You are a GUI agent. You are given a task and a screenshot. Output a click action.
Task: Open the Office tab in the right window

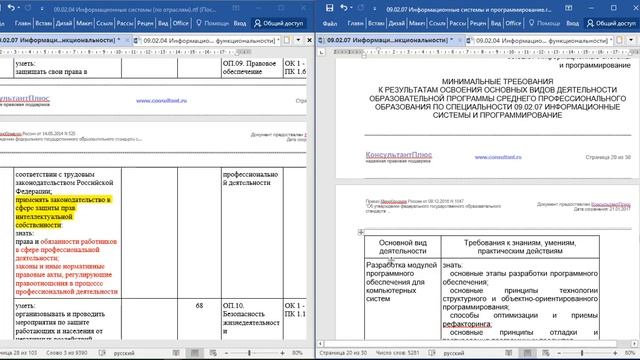[x=513, y=24]
